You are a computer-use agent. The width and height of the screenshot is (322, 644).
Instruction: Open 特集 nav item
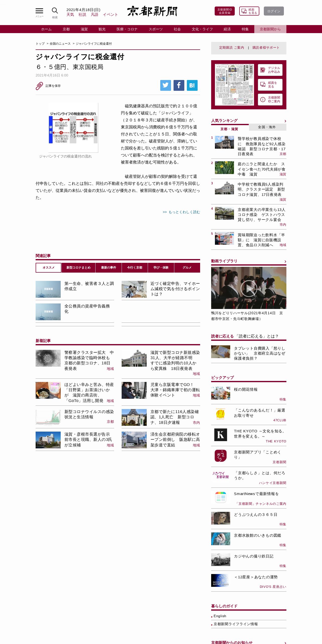(x=245, y=29)
